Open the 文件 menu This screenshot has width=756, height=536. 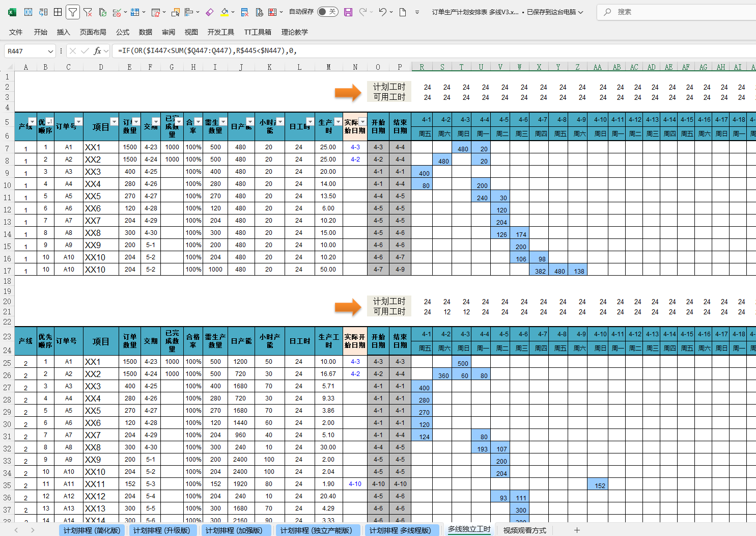[16, 32]
